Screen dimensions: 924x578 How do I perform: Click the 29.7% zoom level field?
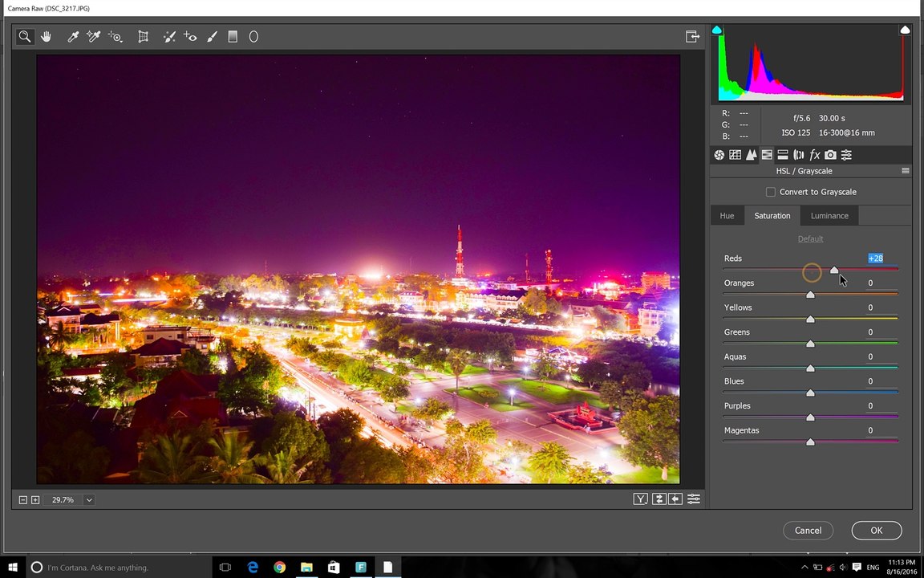tap(63, 499)
